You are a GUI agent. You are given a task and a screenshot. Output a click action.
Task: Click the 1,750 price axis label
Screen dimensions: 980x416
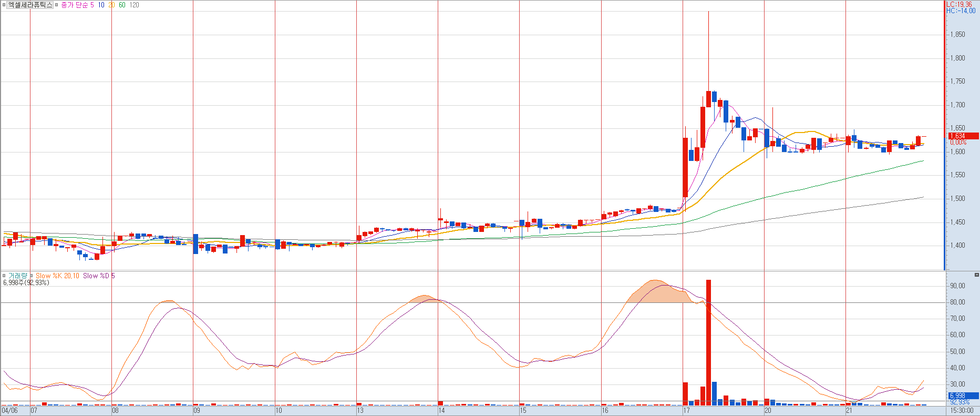pos(957,82)
